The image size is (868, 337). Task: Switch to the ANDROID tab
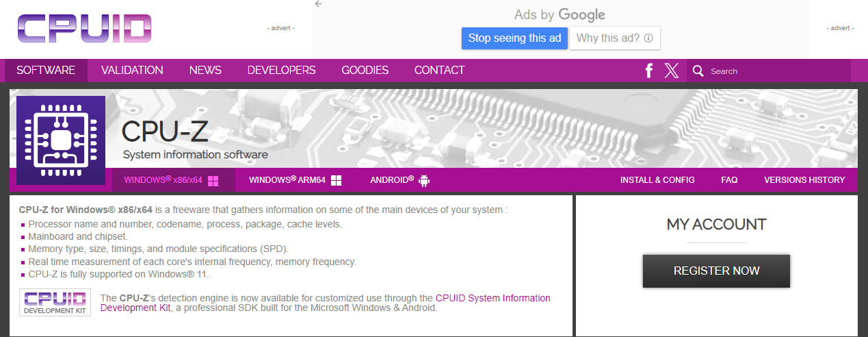pos(399,180)
